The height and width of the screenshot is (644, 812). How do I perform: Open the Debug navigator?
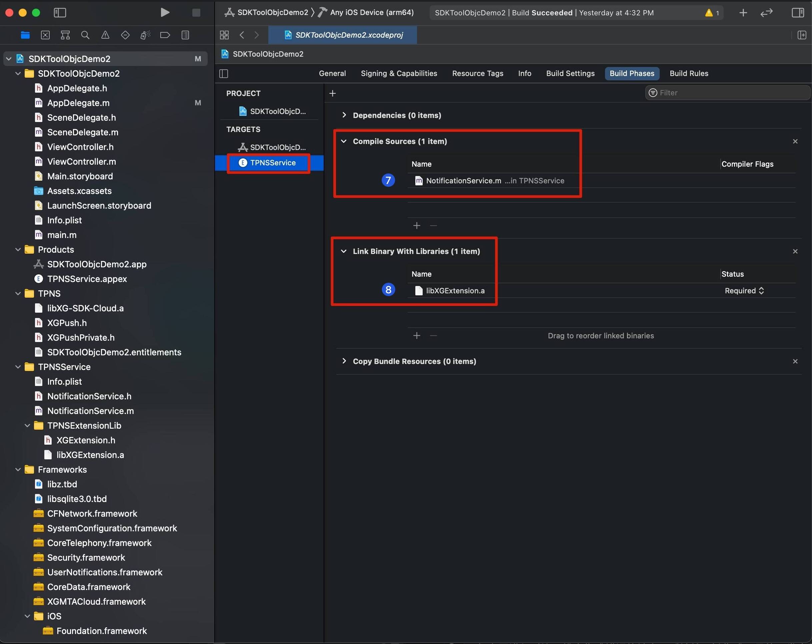point(145,35)
